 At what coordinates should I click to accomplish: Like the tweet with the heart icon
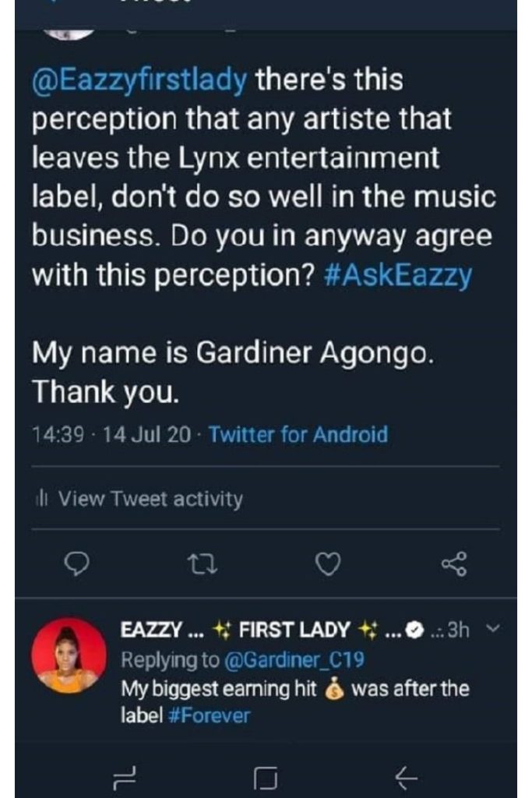(x=328, y=564)
